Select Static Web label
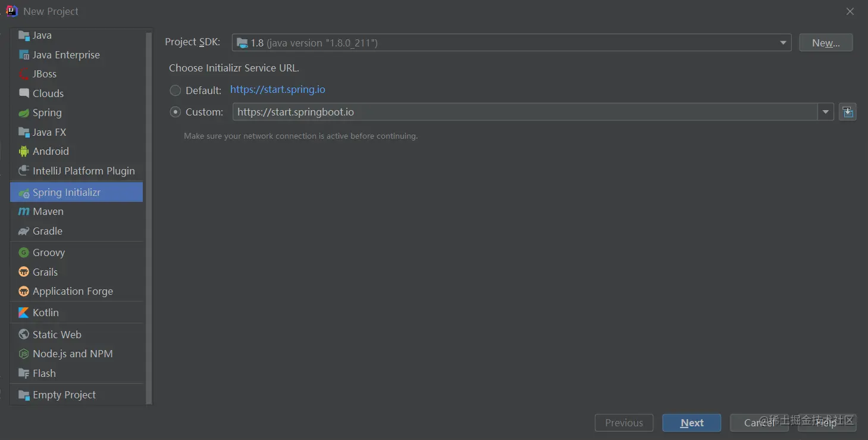This screenshot has width=868, height=440. pos(57,335)
